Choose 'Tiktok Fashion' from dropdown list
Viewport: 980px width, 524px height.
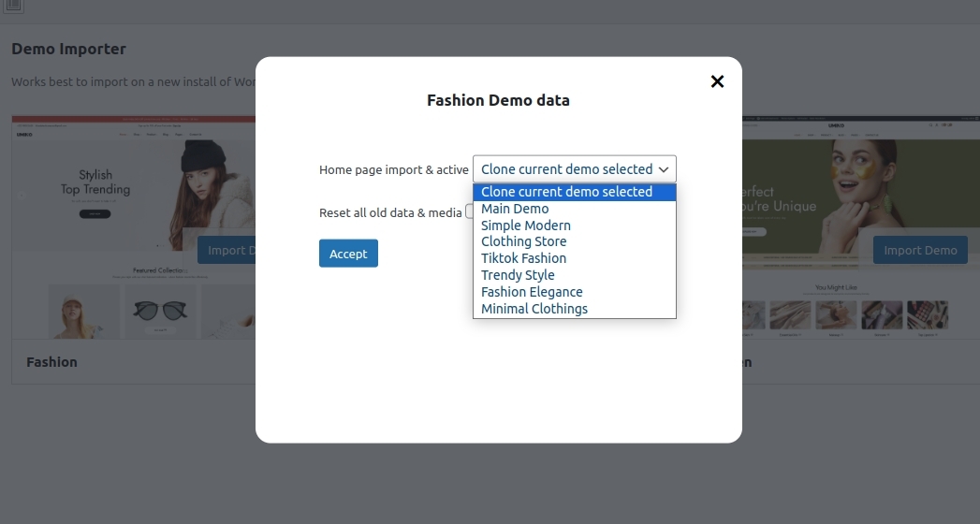(x=523, y=258)
